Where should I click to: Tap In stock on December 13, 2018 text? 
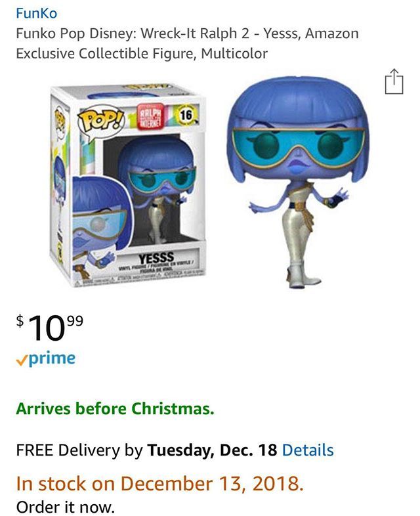(x=160, y=483)
